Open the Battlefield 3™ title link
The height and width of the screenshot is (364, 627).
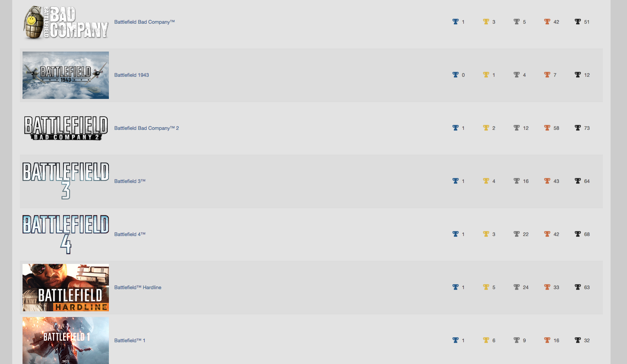click(x=130, y=181)
